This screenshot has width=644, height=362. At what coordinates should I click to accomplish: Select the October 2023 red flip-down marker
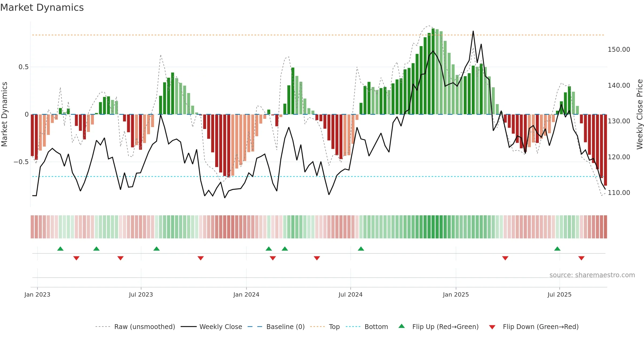pos(201,258)
